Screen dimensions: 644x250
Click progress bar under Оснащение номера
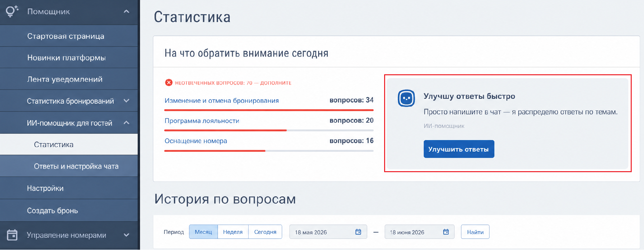click(269, 151)
